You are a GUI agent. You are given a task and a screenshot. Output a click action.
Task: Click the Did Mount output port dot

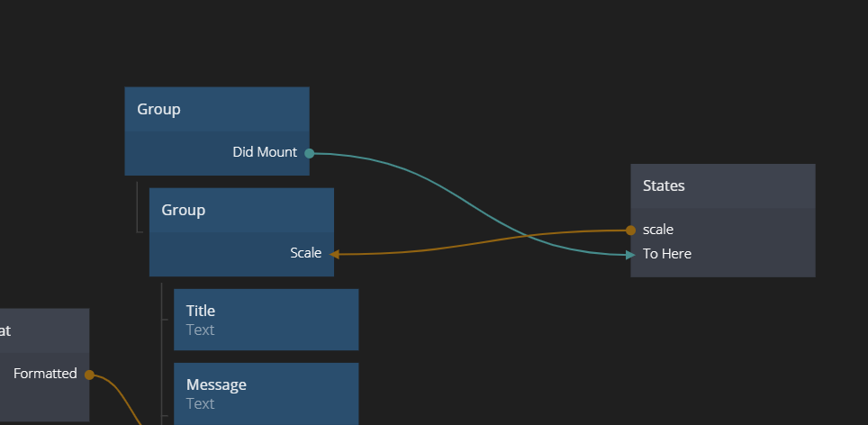(x=309, y=153)
